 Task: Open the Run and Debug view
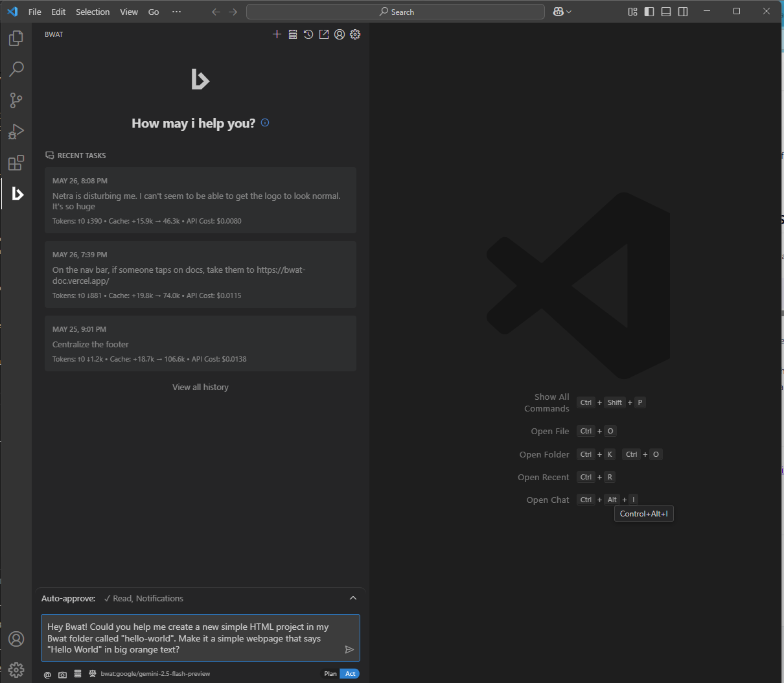16,132
